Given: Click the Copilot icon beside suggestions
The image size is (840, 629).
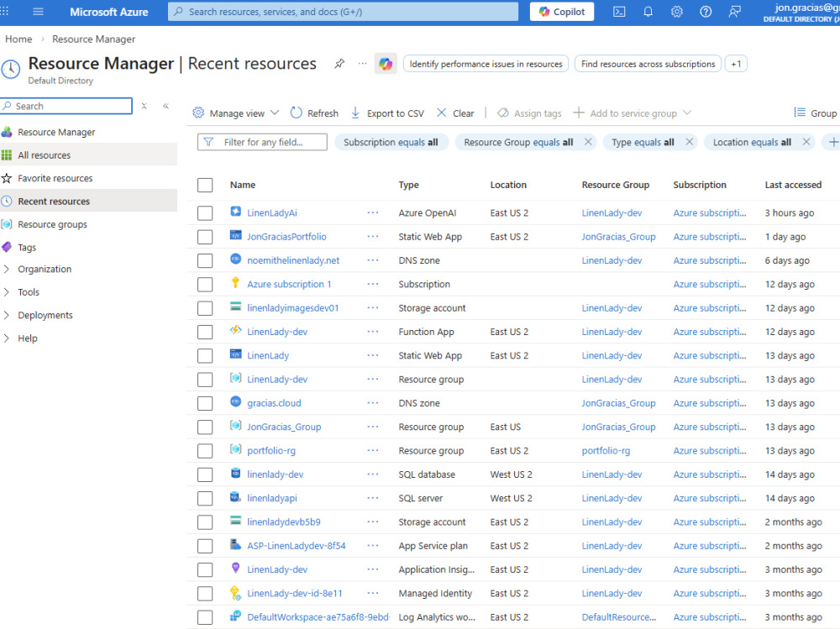Looking at the screenshot, I should click(386, 64).
